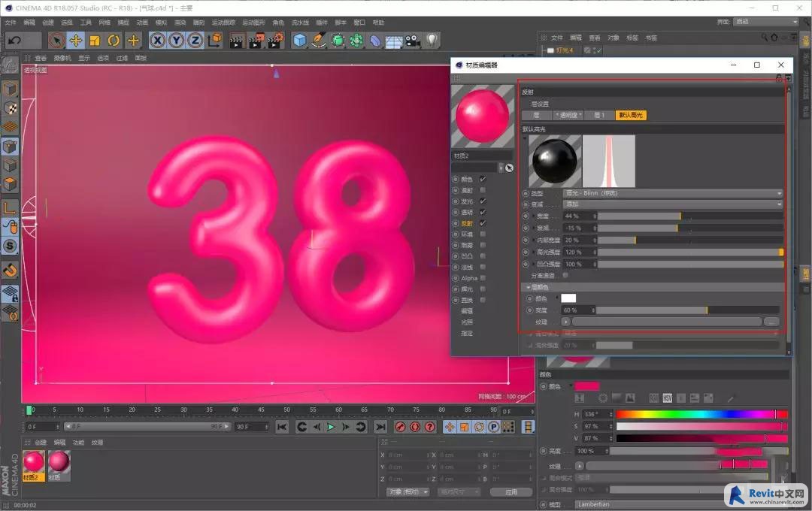The height and width of the screenshot is (511, 812).
Task: Toggle the 透明 channel checkbox
Action: coord(483,212)
